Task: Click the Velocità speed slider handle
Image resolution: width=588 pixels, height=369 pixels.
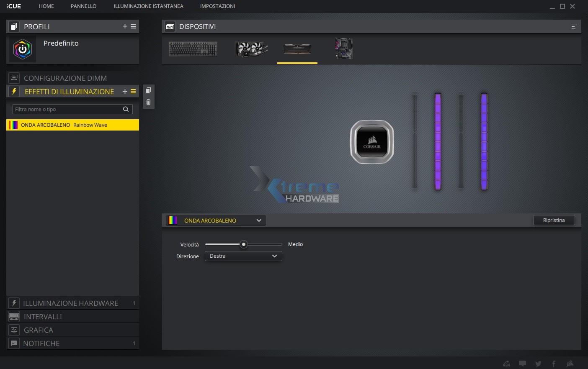Action: point(243,244)
